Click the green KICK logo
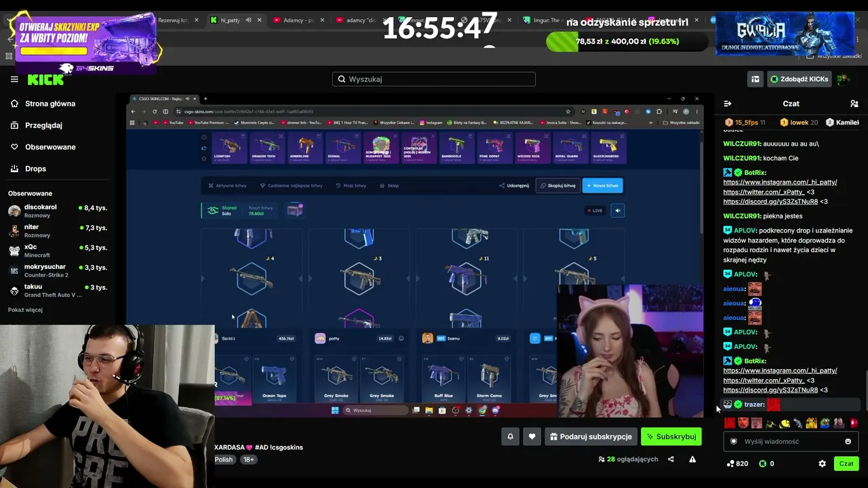 coord(45,79)
